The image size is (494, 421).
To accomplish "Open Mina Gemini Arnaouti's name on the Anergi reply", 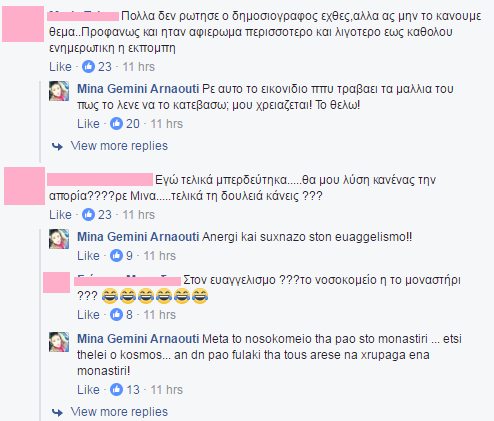I will (x=138, y=237).
